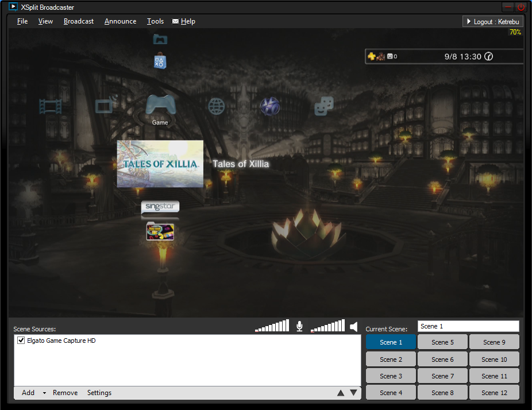532x410 pixels.
Task: Open the Tools menu
Action: [x=155, y=21]
